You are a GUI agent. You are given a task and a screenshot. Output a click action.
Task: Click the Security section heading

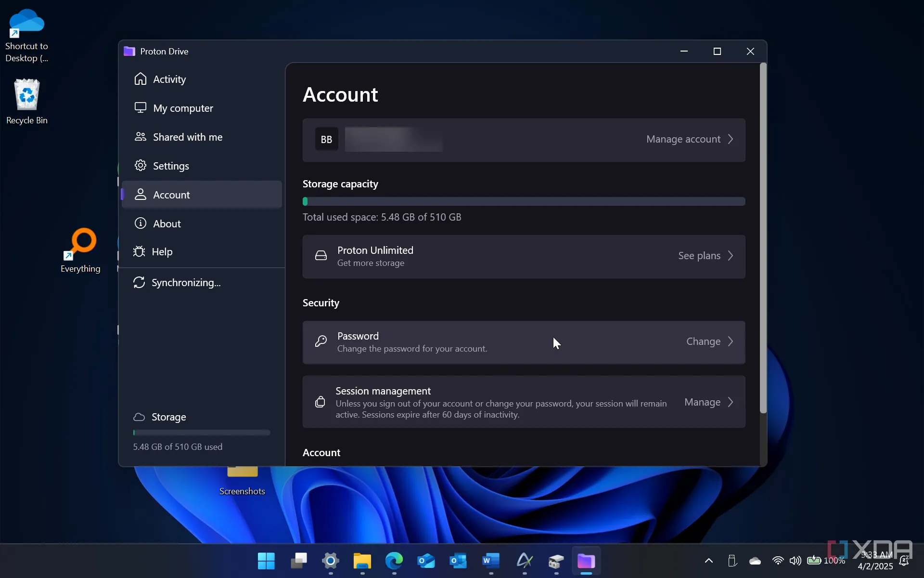[x=321, y=303]
